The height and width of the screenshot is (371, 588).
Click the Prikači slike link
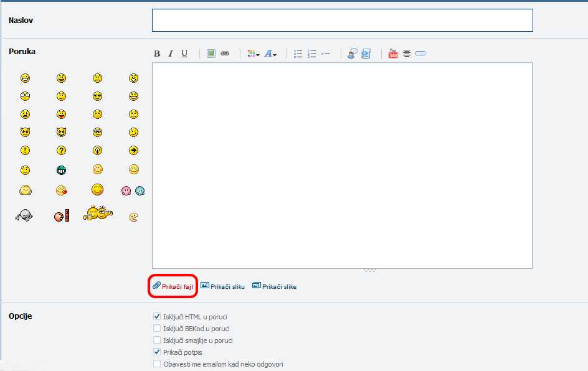[275, 286]
